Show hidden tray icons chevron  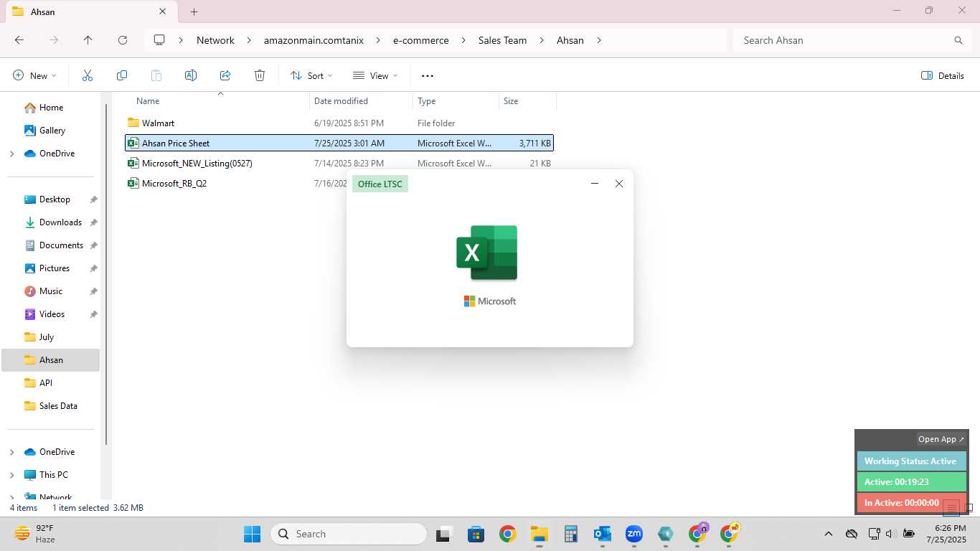(828, 534)
